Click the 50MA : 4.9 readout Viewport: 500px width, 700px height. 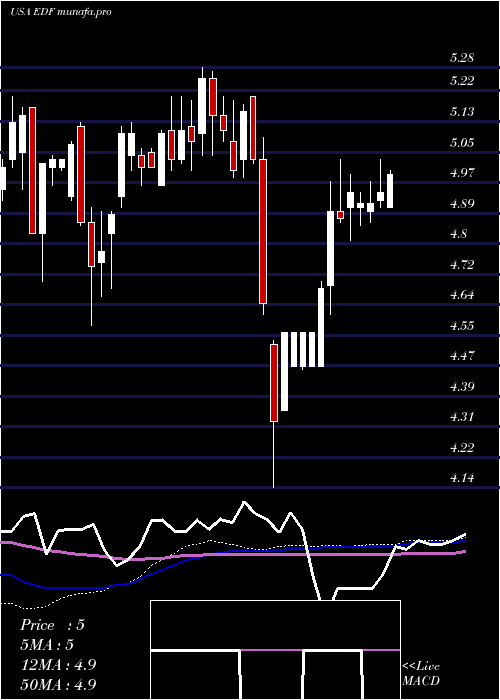point(58,684)
